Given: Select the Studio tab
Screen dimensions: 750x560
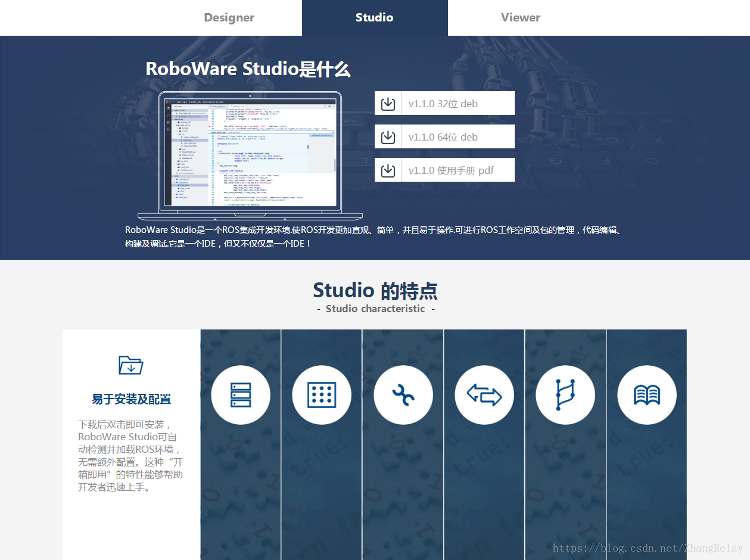Looking at the screenshot, I should tap(375, 18).
